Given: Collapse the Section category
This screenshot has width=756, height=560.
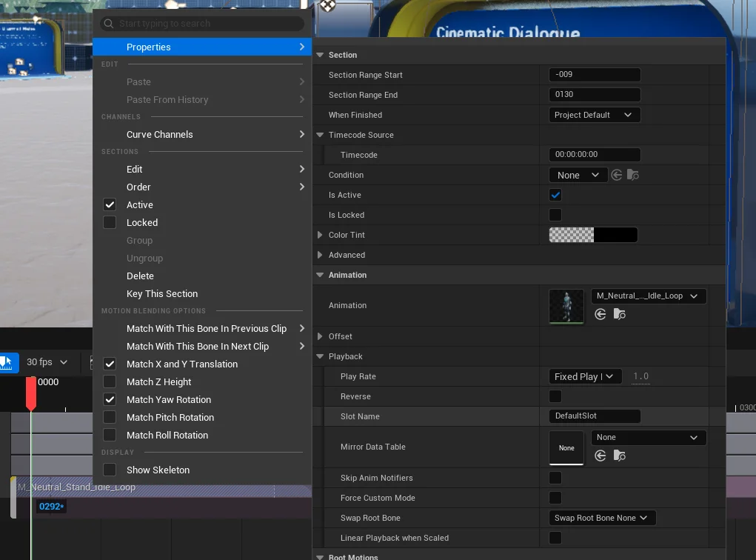Looking at the screenshot, I should click(x=320, y=55).
